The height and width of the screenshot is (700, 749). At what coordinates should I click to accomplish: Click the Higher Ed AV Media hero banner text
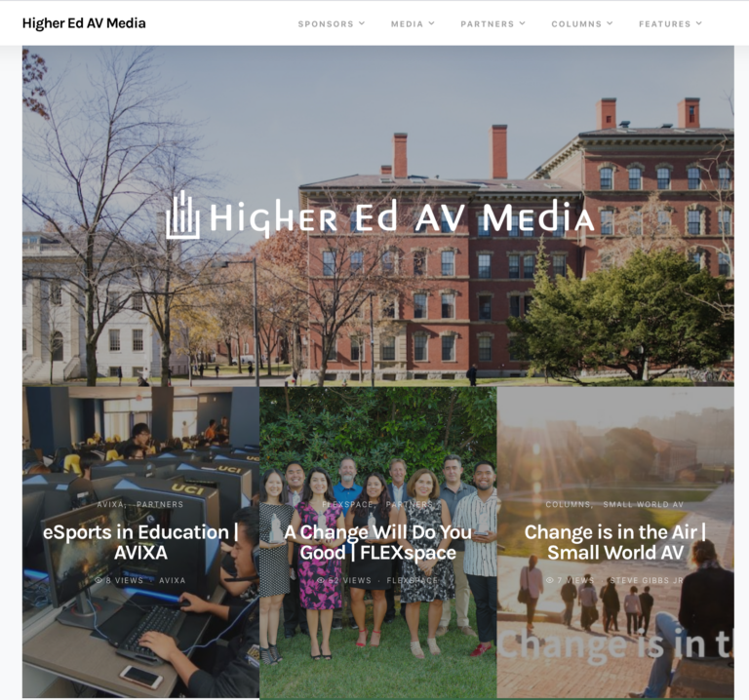[x=401, y=218]
